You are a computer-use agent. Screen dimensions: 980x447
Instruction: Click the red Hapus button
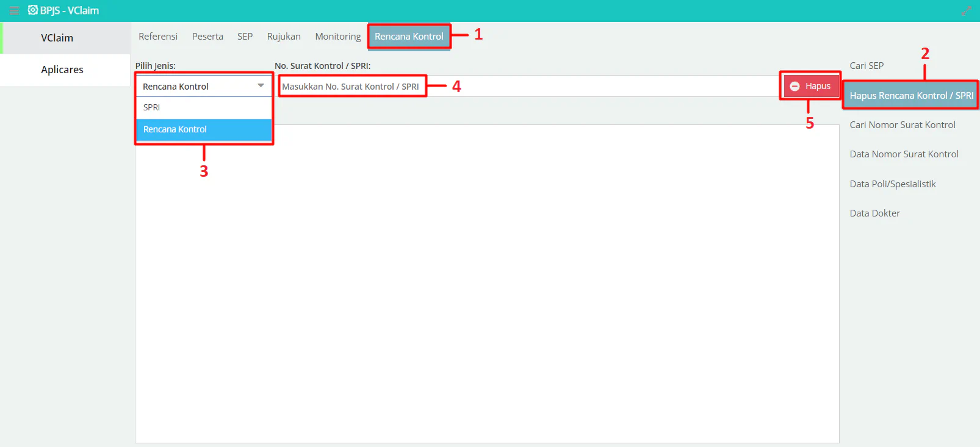[x=810, y=86]
